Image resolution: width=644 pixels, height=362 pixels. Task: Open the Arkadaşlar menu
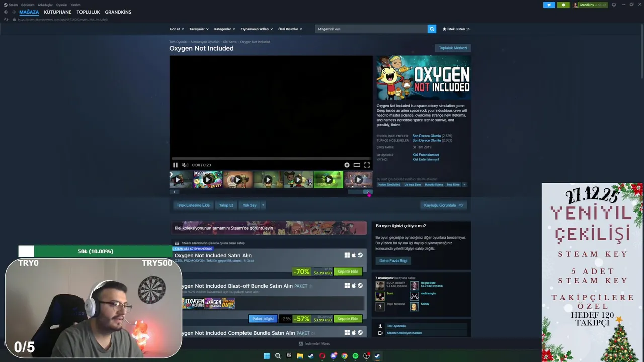45,5
